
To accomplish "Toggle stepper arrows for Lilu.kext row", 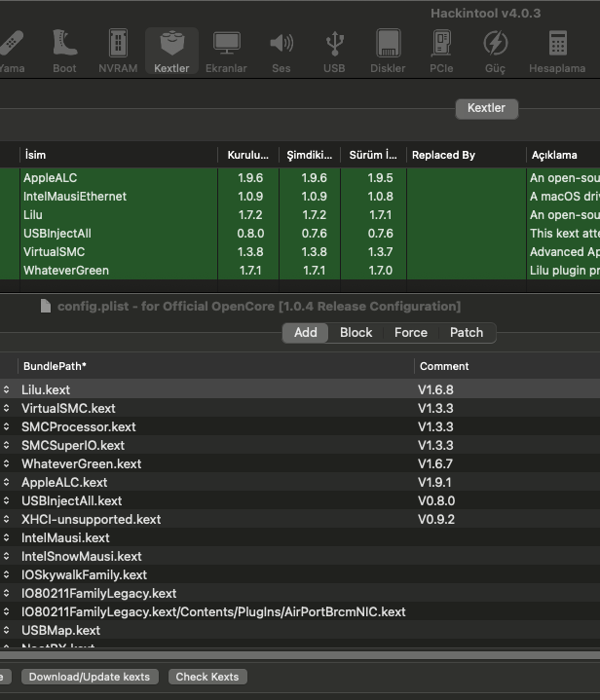I will (6, 389).
